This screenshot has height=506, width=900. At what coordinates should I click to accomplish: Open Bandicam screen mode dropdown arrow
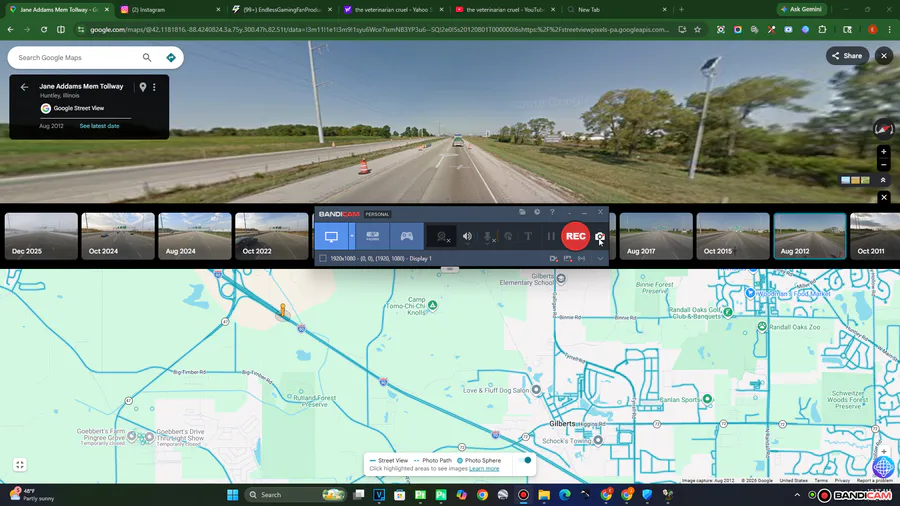352,236
